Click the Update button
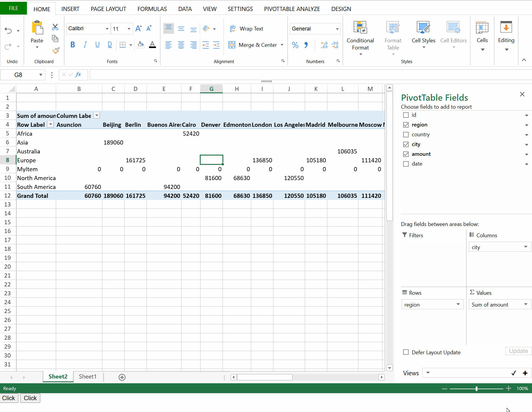Viewport: 532px width, 412px height. pyautogui.click(x=518, y=351)
